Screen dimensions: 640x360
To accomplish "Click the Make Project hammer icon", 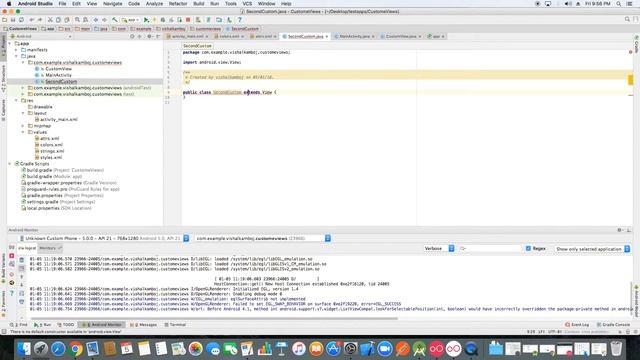I will point(115,20).
